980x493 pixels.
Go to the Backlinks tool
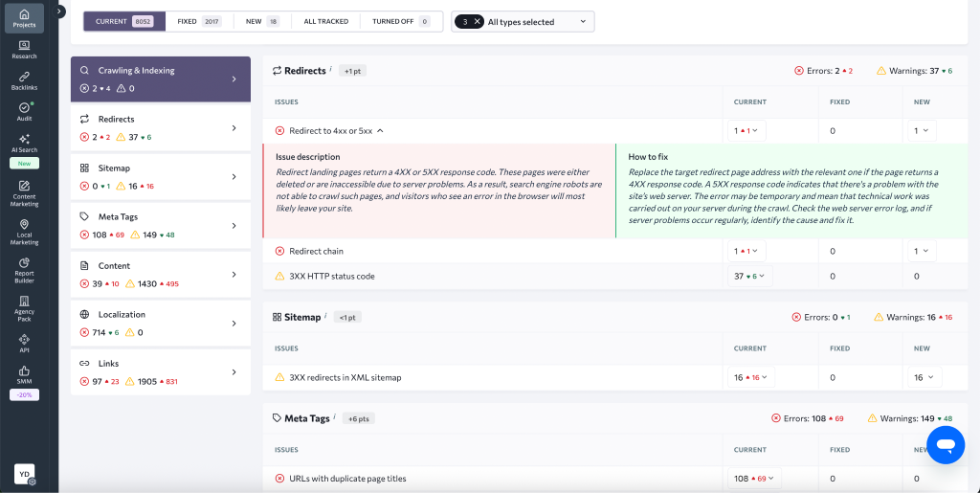coord(24,80)
